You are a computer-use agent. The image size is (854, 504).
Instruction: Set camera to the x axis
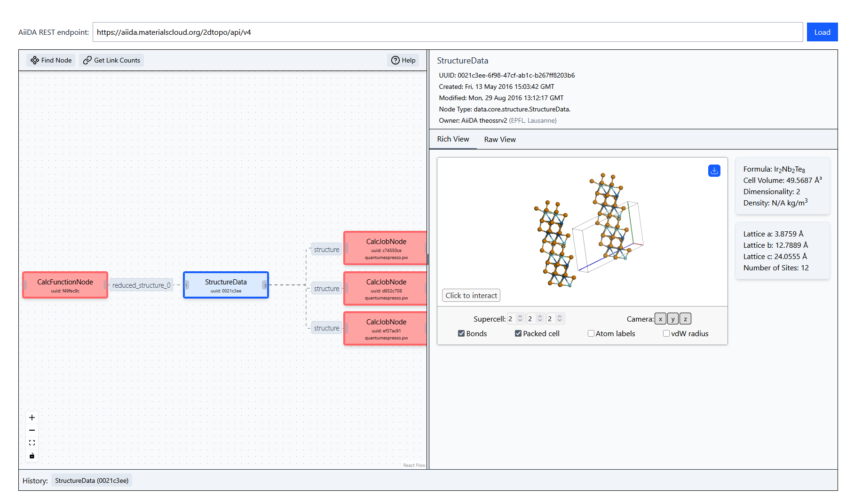(660, 319)
